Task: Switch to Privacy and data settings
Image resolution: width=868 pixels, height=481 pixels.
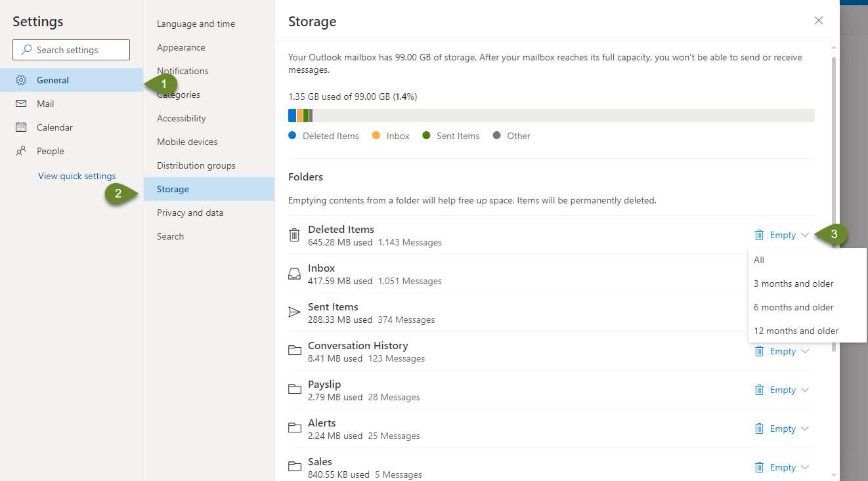Action: (x=190, y=212)
